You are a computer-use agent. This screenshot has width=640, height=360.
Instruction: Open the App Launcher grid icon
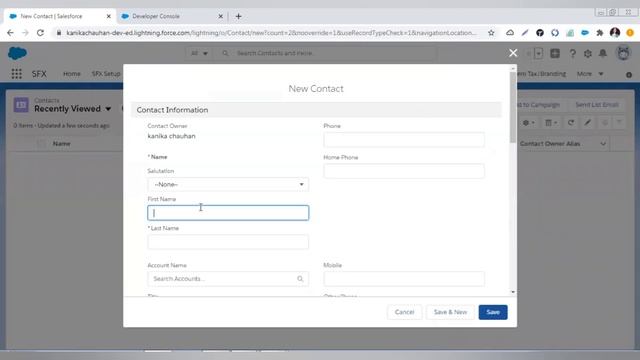(17, 74)
